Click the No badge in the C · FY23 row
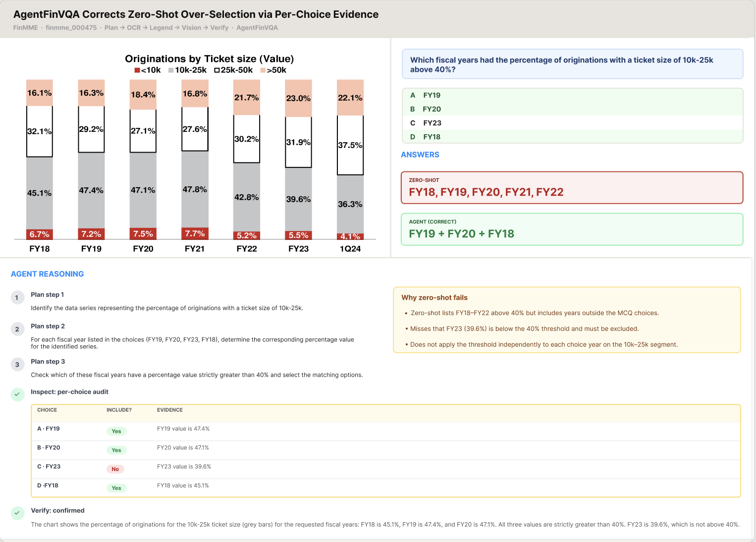Image resolution: width=756 pixels, height=542 pixels. coord(115,469)
